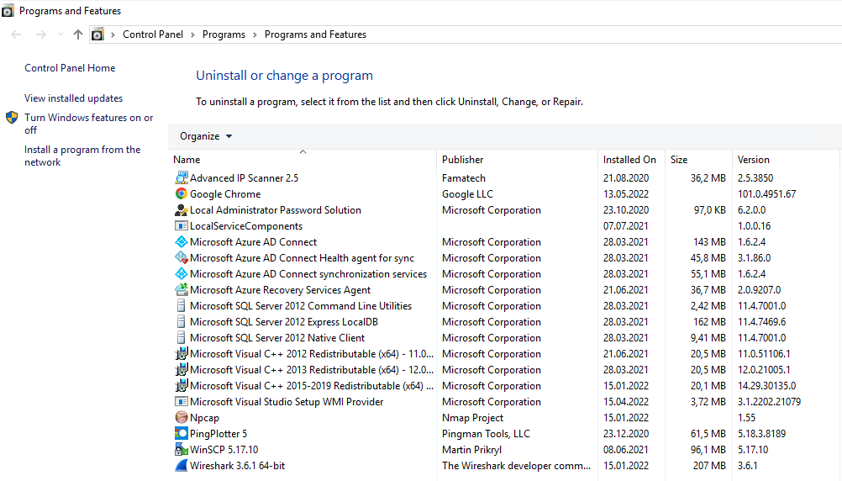The width and height of the screenshot is (842, 481).
Task: Click Visual C++ 2013 Redistributable icon
Action: 182,370
